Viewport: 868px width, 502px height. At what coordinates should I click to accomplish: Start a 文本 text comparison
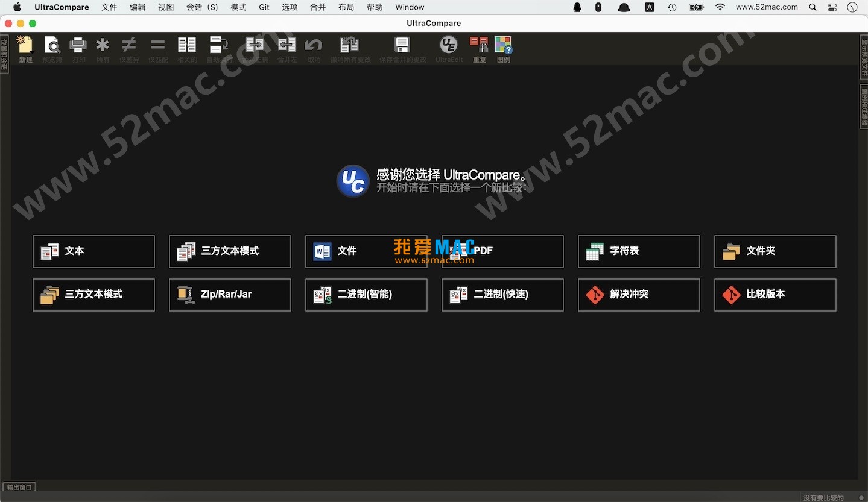pos(93,251)
